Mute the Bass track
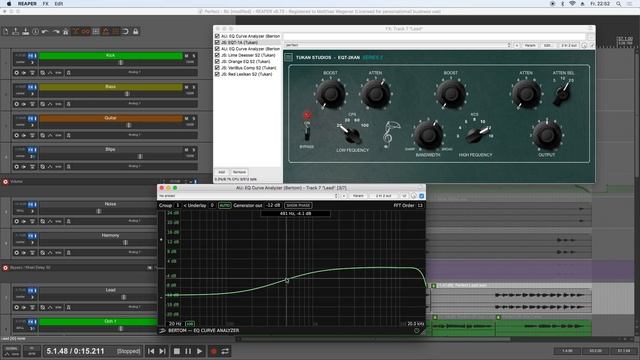Image resolution: width=640 pixels, height=360 pixels. pyautogui.click(x=187, y=87)
